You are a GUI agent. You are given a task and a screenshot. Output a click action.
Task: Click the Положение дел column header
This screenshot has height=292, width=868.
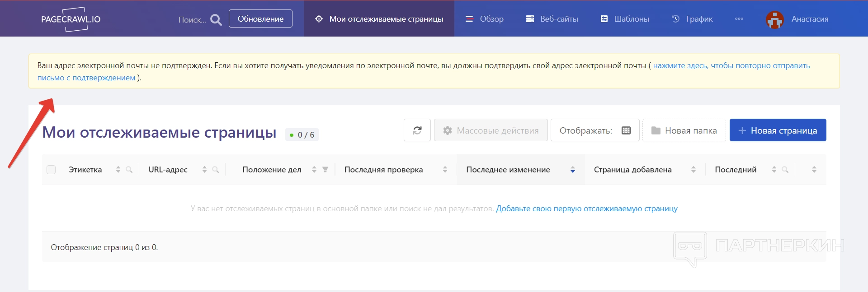point(272,170)
